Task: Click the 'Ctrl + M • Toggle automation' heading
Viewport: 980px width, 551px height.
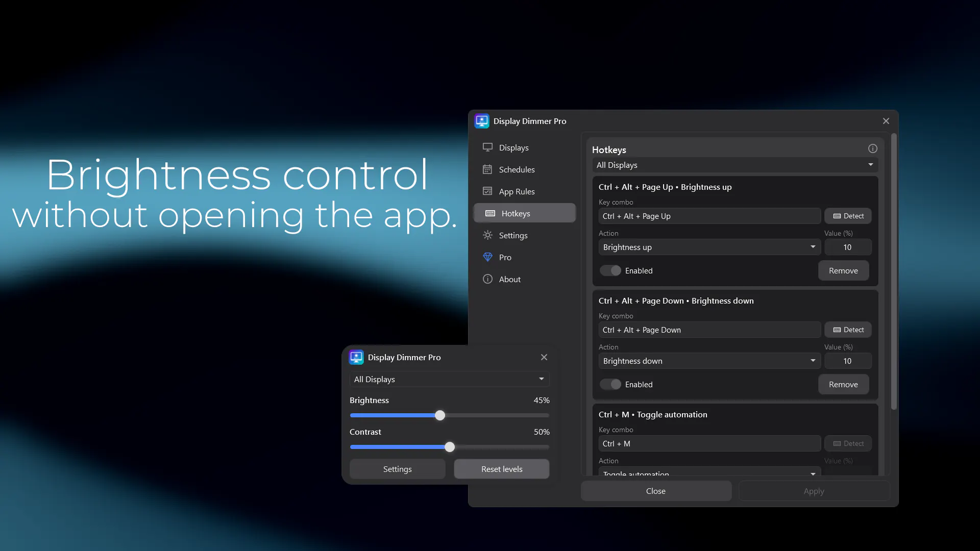Action: click(x=653, y=414)
